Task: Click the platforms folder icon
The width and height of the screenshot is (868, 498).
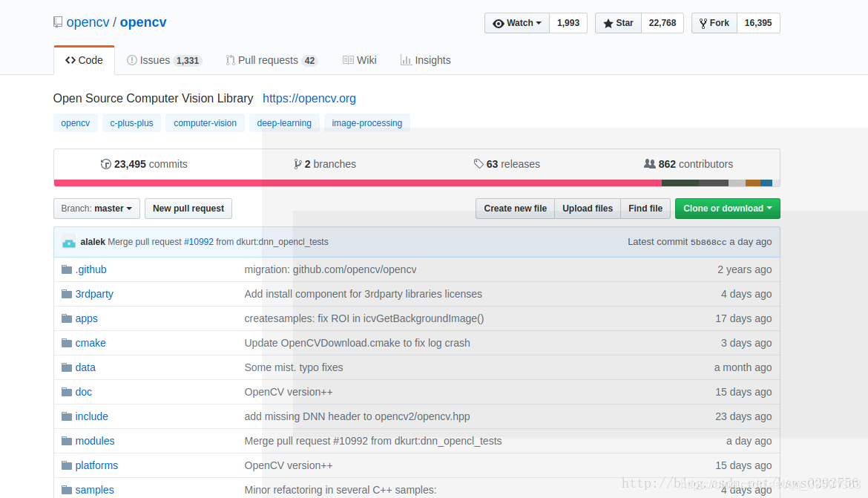Action: (x=67, y=465)
